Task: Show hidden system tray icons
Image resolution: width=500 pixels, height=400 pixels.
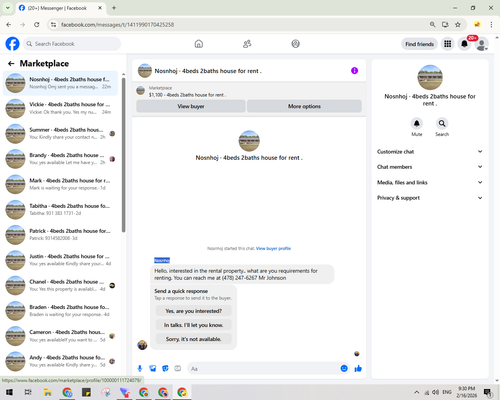Action: 417,392
